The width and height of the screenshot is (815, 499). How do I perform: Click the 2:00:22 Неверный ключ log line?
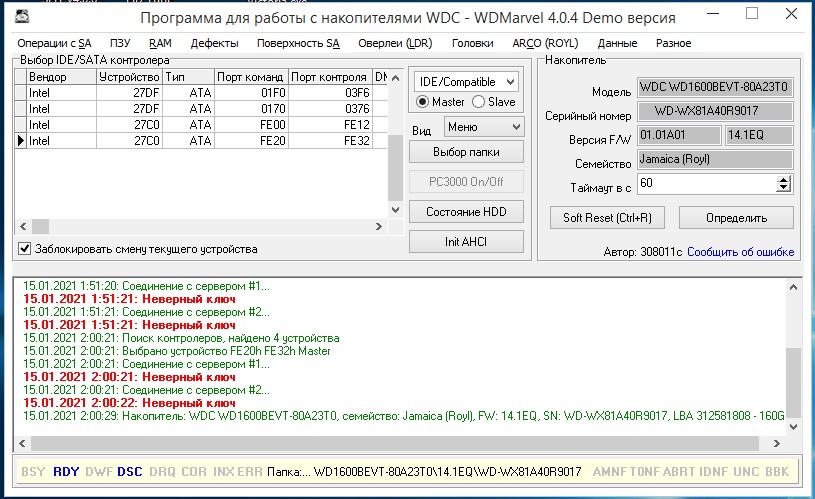pos(129,403)
